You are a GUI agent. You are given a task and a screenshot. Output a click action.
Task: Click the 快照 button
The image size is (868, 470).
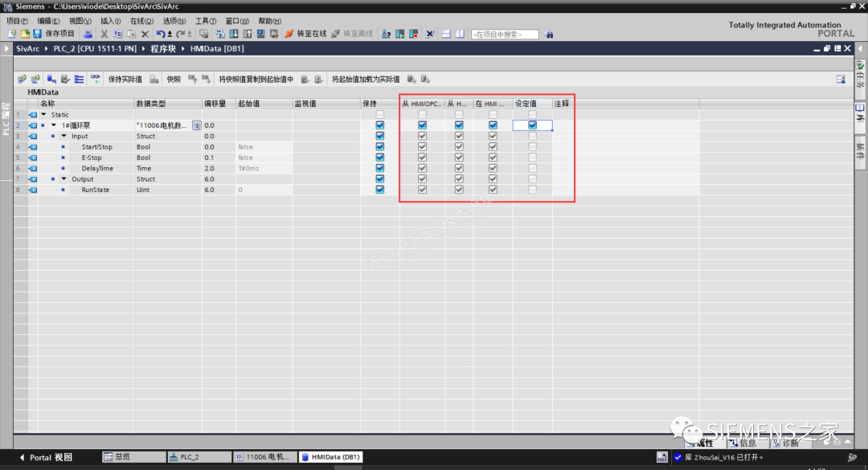174,80
